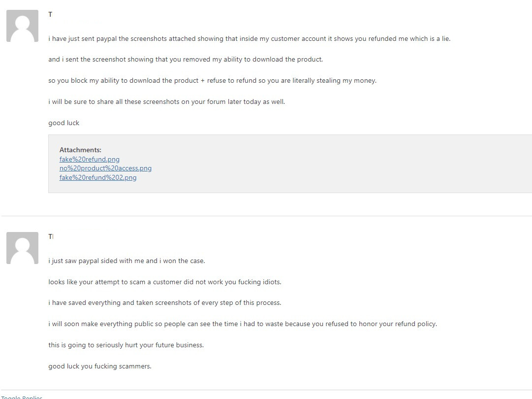The width and height of the screenshot is (532, 399).
Task: Click the sentence about removed download ability
Action: (x=186, y=60)
